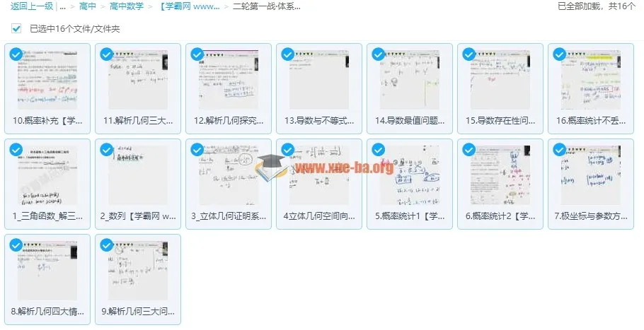644x330 pixels.
Task: Open thumbnail of 12.解析几何探究 video
Action: pos(229,80)
